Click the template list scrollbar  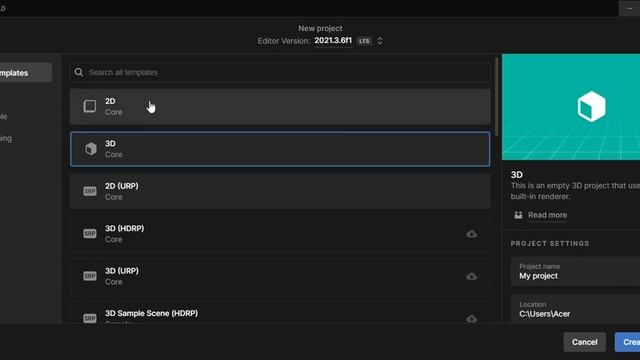(496, 96)
